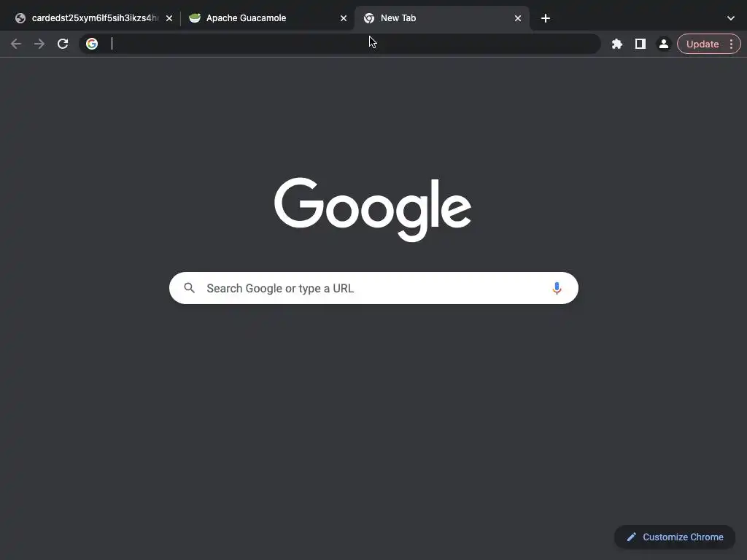This screenshot has width=747, height=560.
Task: Reload the page with the refresh icon
Action: point(63,44)
